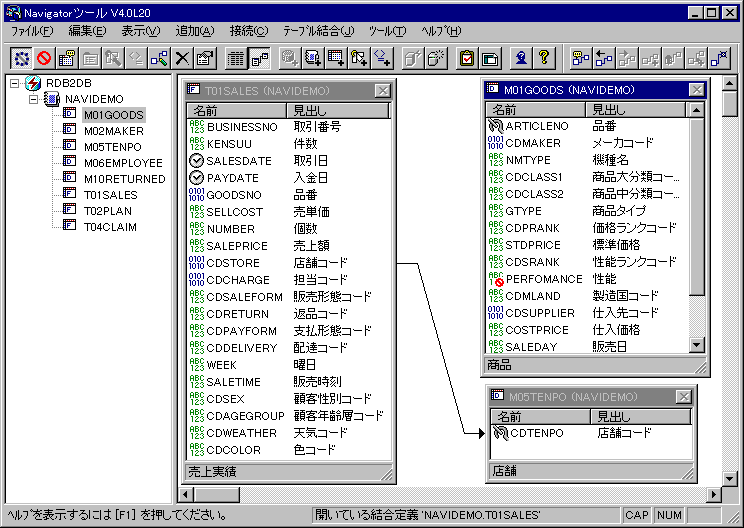Click left arrow of the horizontal scrollbar
The image size is (744, 528).
186,495
